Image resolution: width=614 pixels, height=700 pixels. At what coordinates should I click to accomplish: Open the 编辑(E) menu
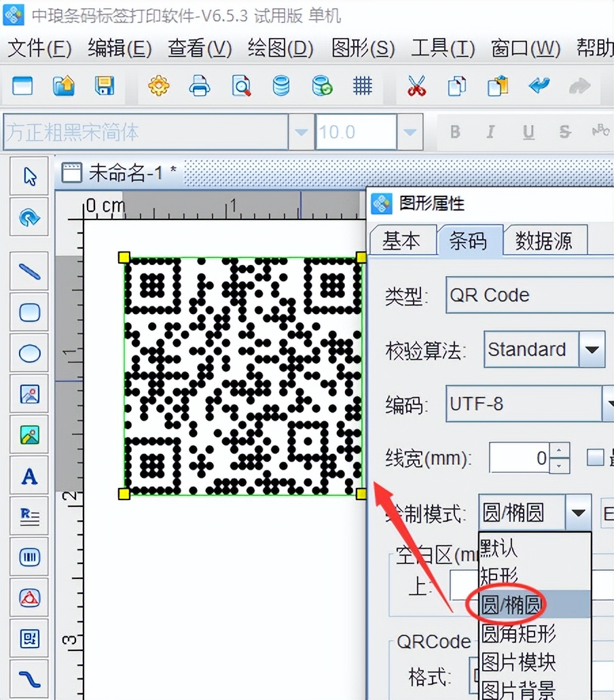120,48
